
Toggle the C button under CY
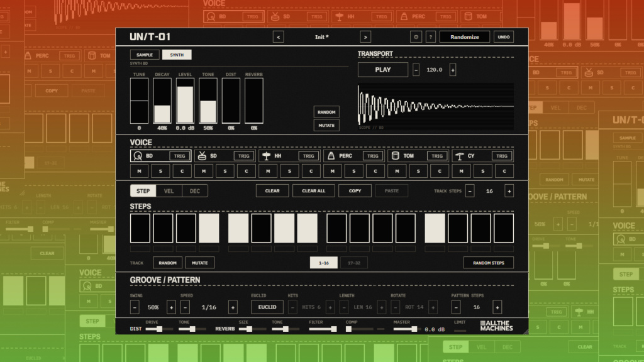pyautogui.click(x=504, y=171)
